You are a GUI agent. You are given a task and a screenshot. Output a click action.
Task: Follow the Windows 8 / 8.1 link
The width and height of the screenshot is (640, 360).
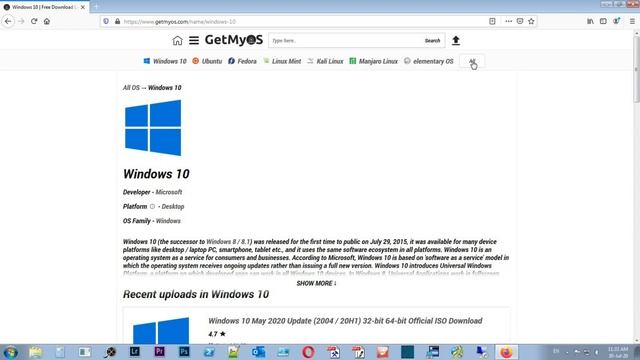(x=228, y=242)
